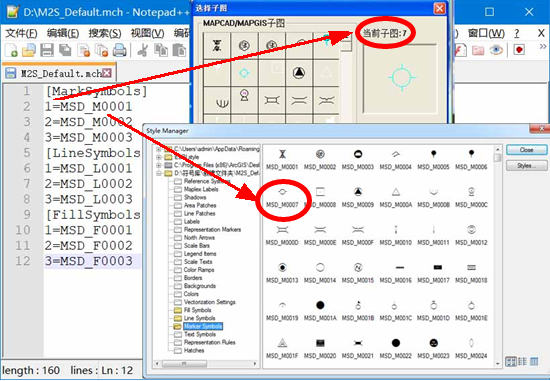Click the eye monitoring icon in toolbar
The width and height of the screenshot is (550, 381).
[x=496, y=50]
